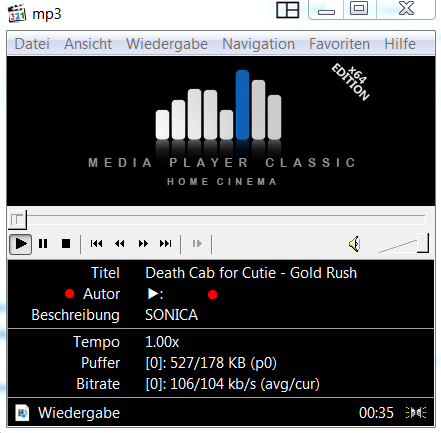Click the 1.00x tempo value

point(162,342)
